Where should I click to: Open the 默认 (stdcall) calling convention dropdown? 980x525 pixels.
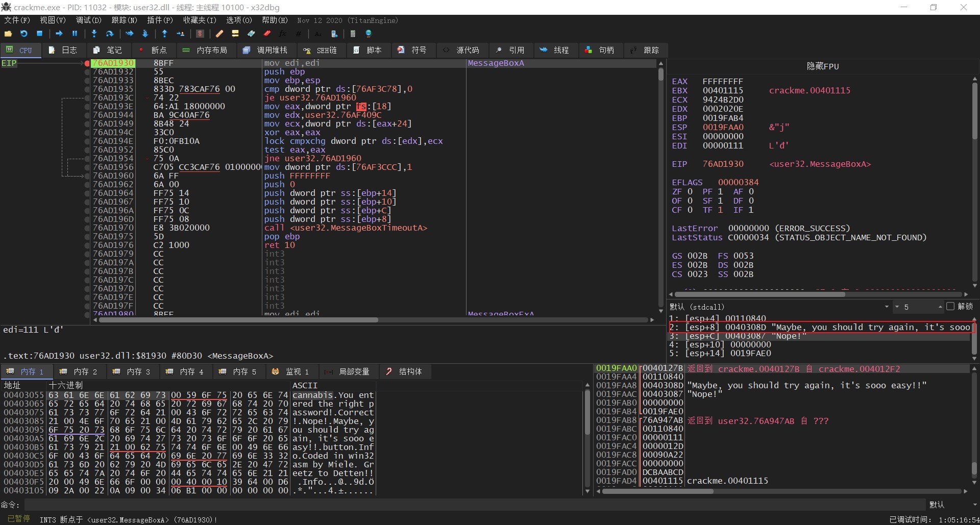pyautogui.click(x=886, y=307)
